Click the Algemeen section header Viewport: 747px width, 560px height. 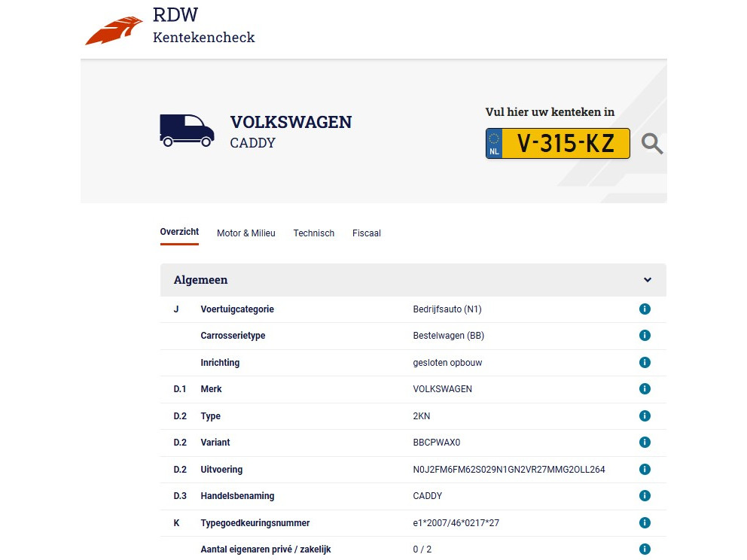tap(413, 280)
